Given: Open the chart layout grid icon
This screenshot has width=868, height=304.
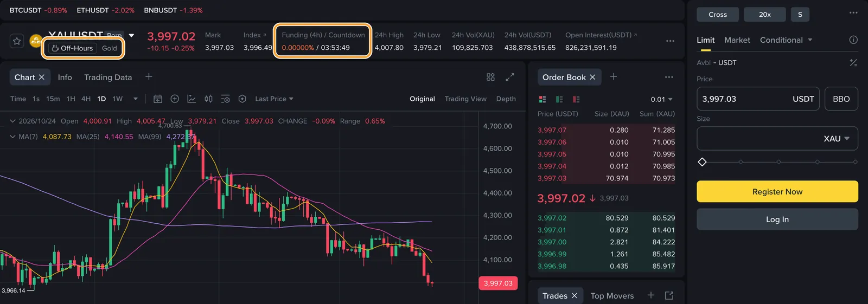Looking at the screenshot, I should 490,77.
